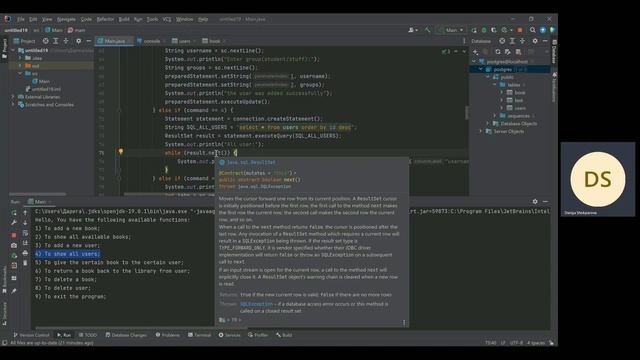
Task: Click SQLException link in documentation popup
Action: tap(256, 304)
